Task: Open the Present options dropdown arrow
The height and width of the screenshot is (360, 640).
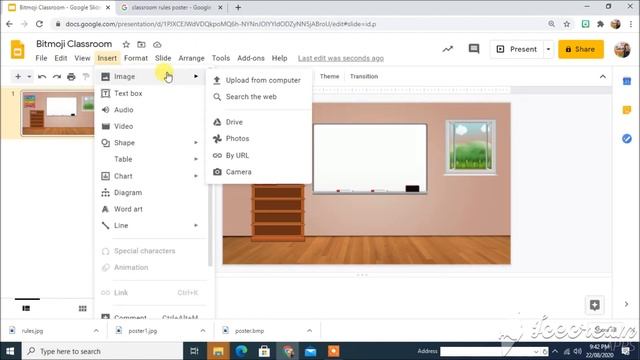Action: pyautogui.click(x=548, y=49)
